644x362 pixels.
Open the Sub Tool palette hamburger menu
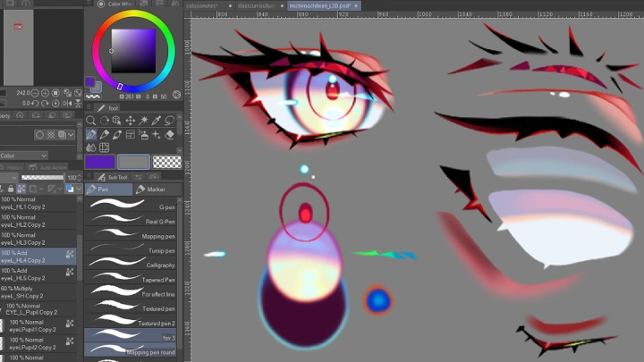[89, 176]
